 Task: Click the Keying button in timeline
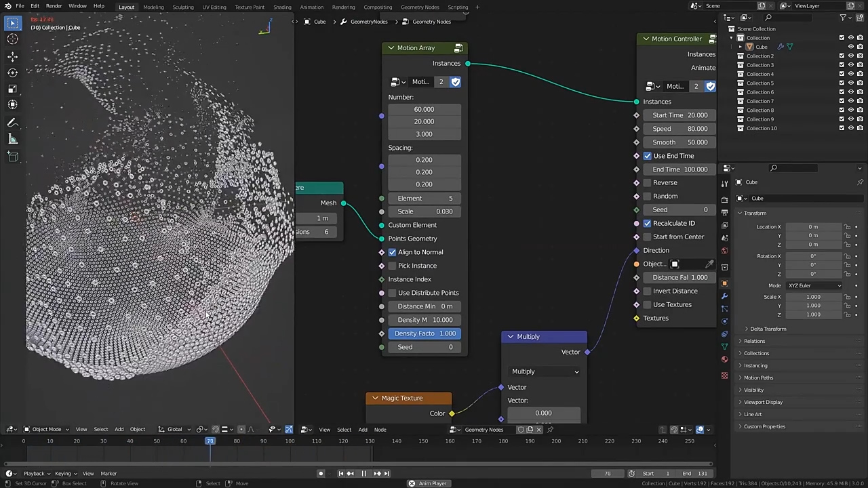[x=63, y=474]
